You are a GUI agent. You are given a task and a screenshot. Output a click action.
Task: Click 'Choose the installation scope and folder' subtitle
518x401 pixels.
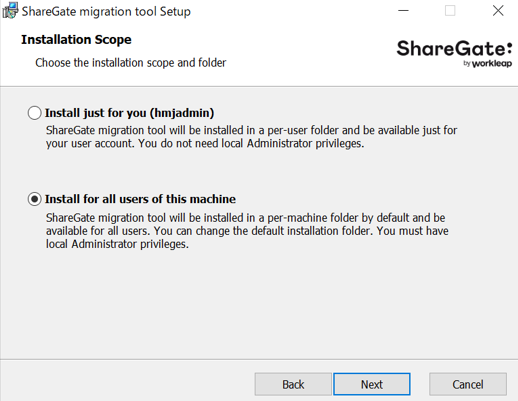(131, 63)
